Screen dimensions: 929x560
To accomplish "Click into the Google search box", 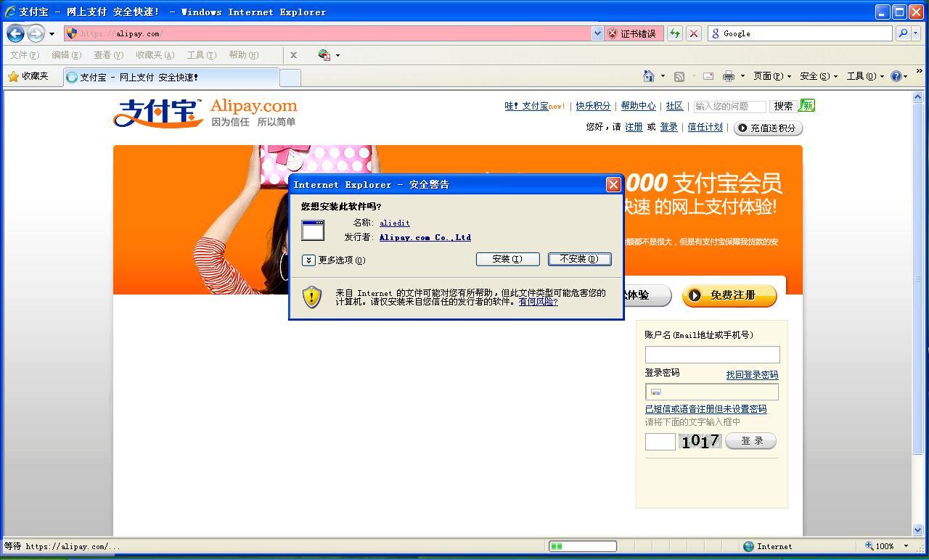I will [x=800, y=33].
